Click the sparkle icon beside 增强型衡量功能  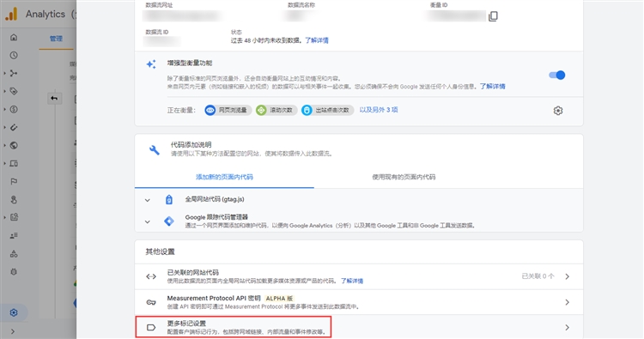pyautogui.click(x=151, y=64)
